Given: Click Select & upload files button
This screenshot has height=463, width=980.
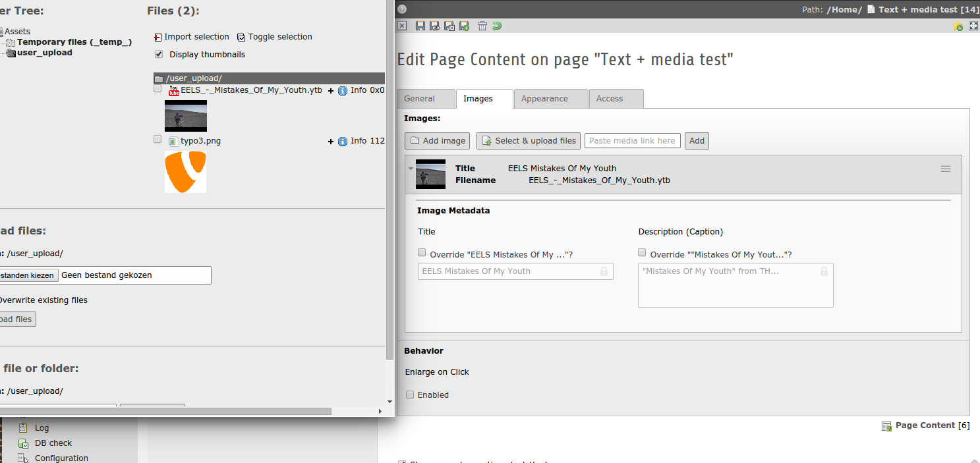Looking at the screenshot, I should pos(529,141).
